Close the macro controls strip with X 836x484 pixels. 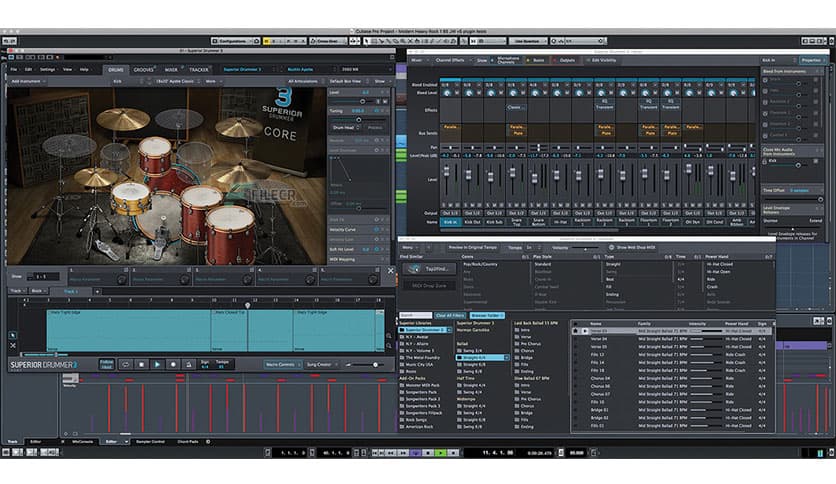coord(390,271)
